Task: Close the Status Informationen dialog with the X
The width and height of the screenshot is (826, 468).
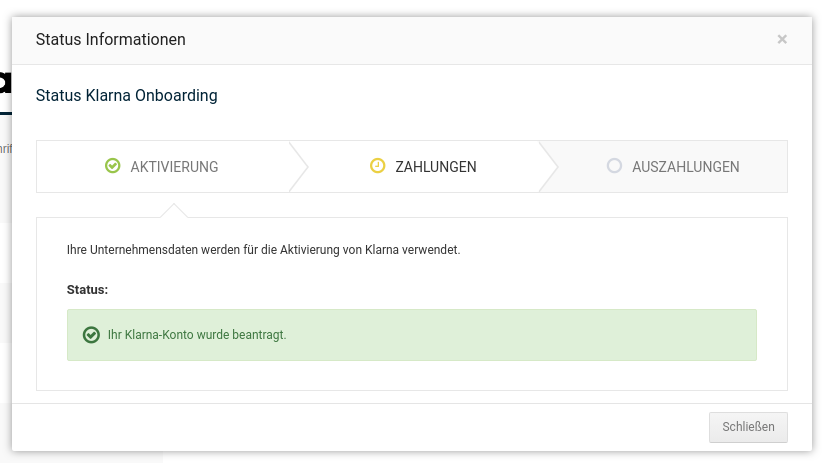Action: pos(782,39)
